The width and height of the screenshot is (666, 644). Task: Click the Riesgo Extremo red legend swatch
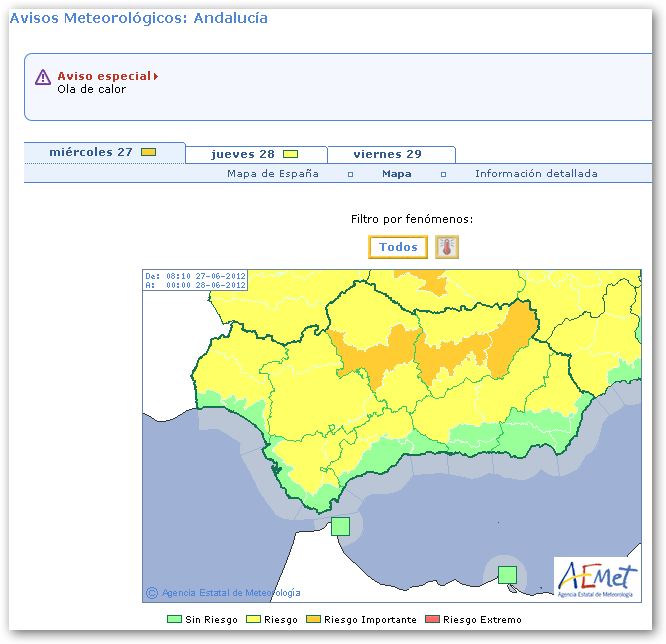pyautogui.click(x=433, y=620)
